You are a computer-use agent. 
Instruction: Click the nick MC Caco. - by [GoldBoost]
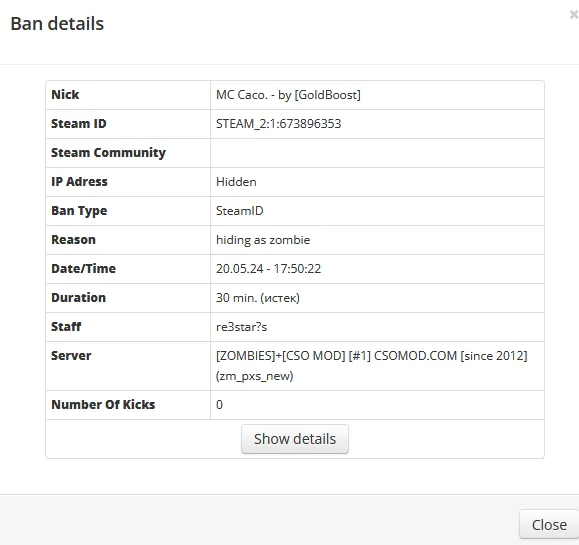[x=288, y=95]
